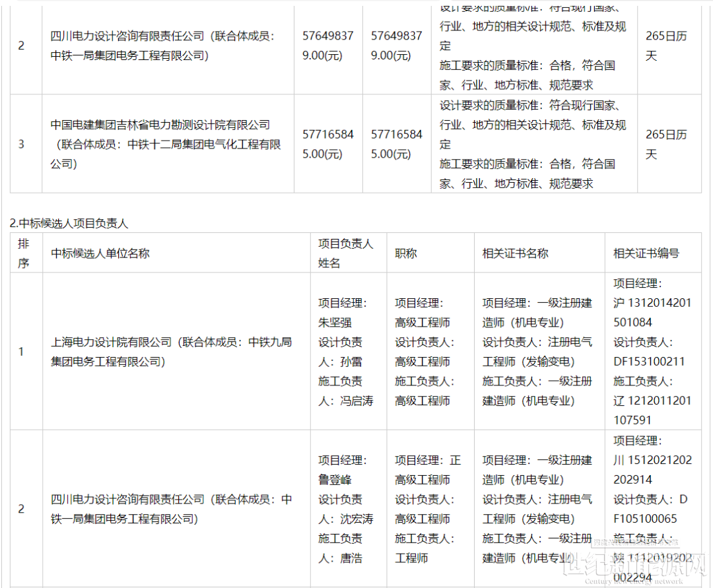Click design lead name 孙雷

pos(351,362)
